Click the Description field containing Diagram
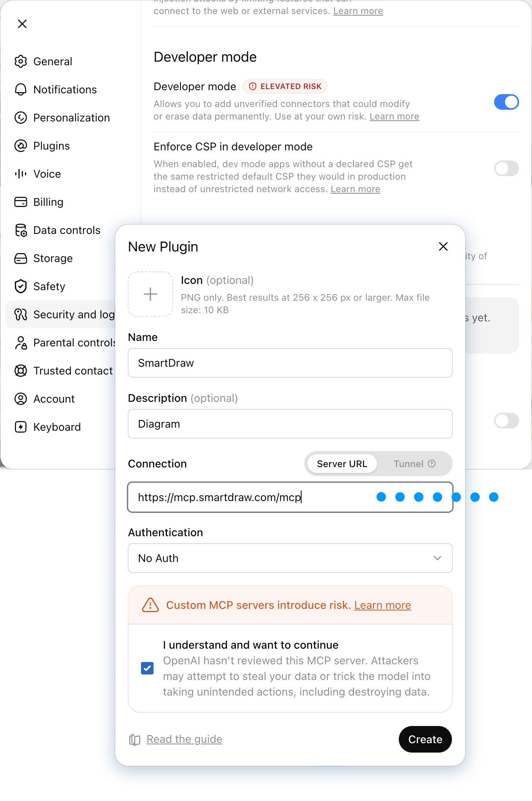The width and height of the screenshot is (532, 801). tap(290, 424)
